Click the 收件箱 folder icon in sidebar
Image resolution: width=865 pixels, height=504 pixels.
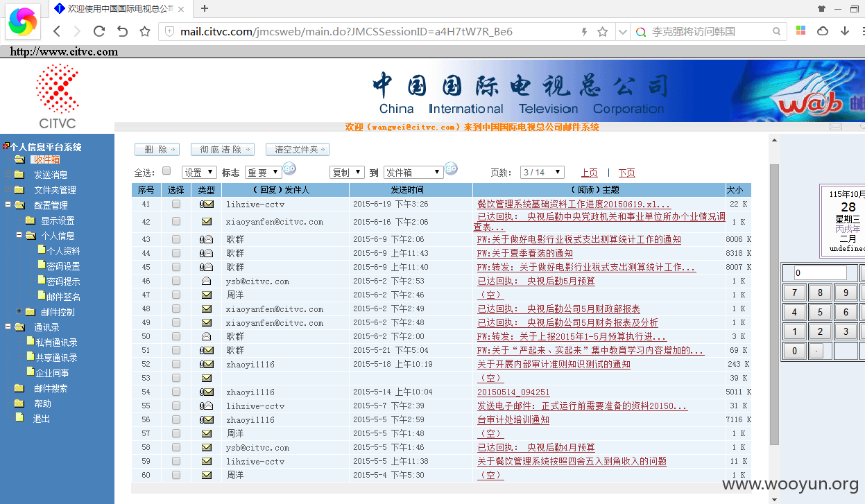pos(19,159)
